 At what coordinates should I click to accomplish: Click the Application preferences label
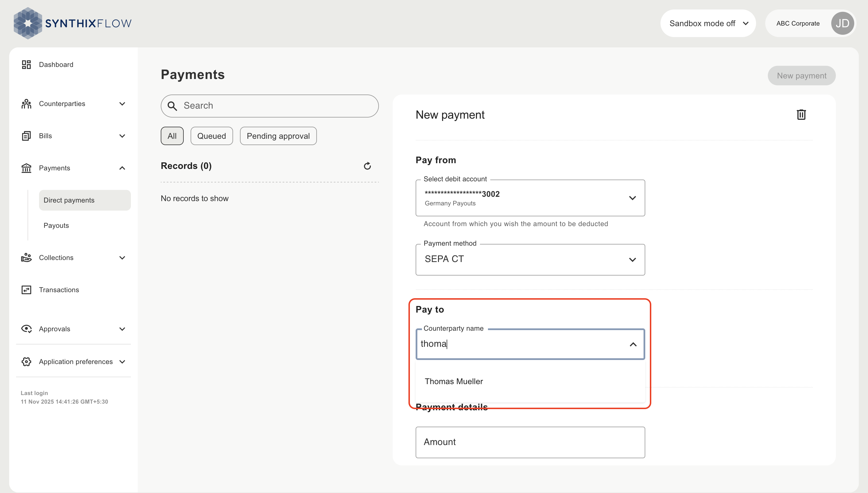tap(76, 362)
